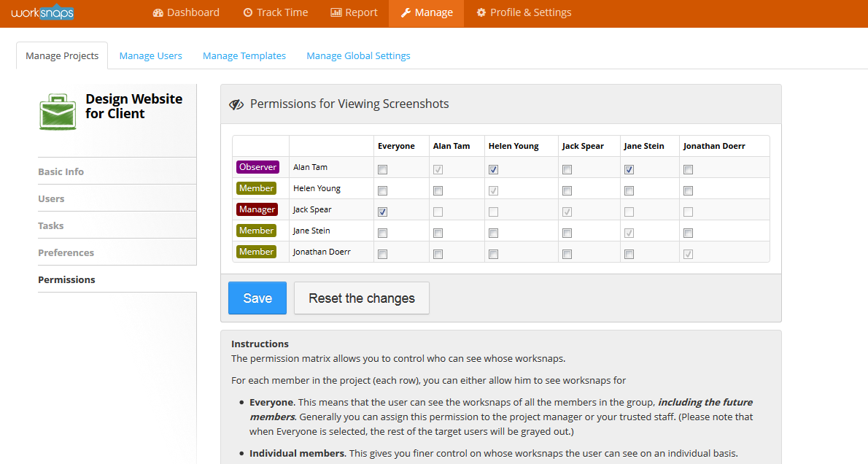The image size is (868, 464).
Task: Check Alan Tam's Everyone permission checkbox
Action: (382, 169)
